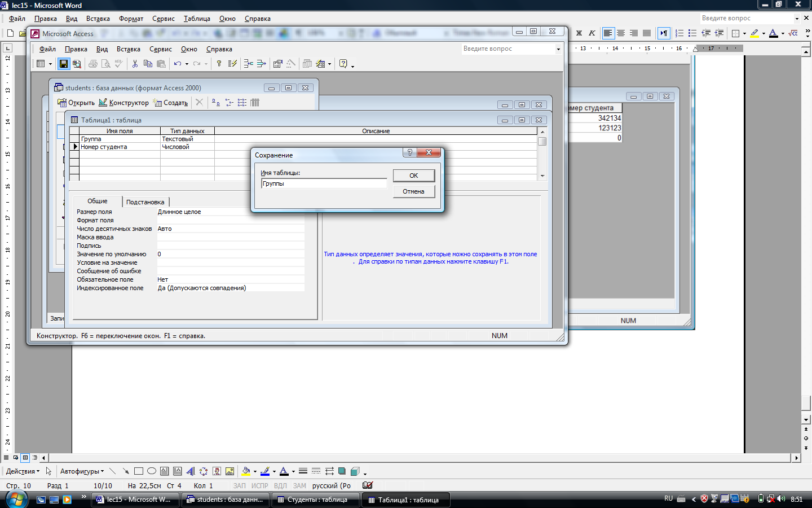Open the Автофигуры dropdown

point(82,471)
